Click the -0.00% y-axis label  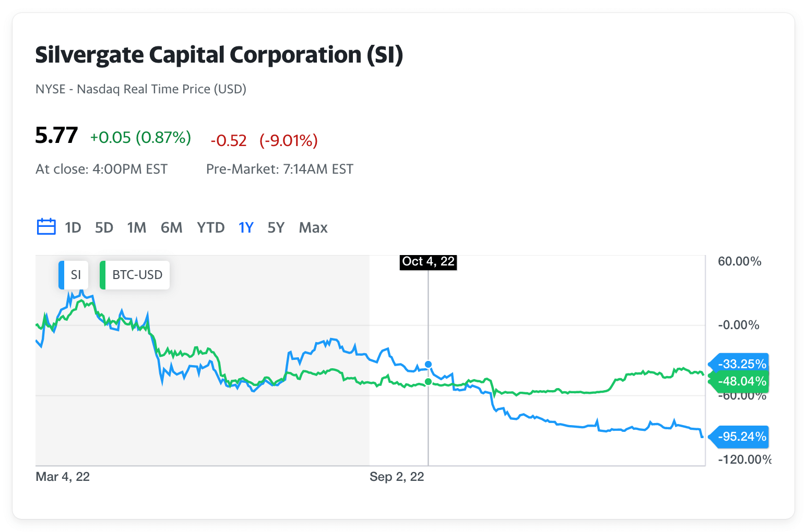click(739, 325)
